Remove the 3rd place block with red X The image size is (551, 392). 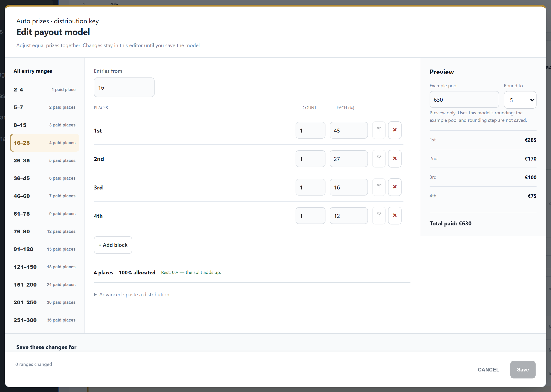pos(395,187)
